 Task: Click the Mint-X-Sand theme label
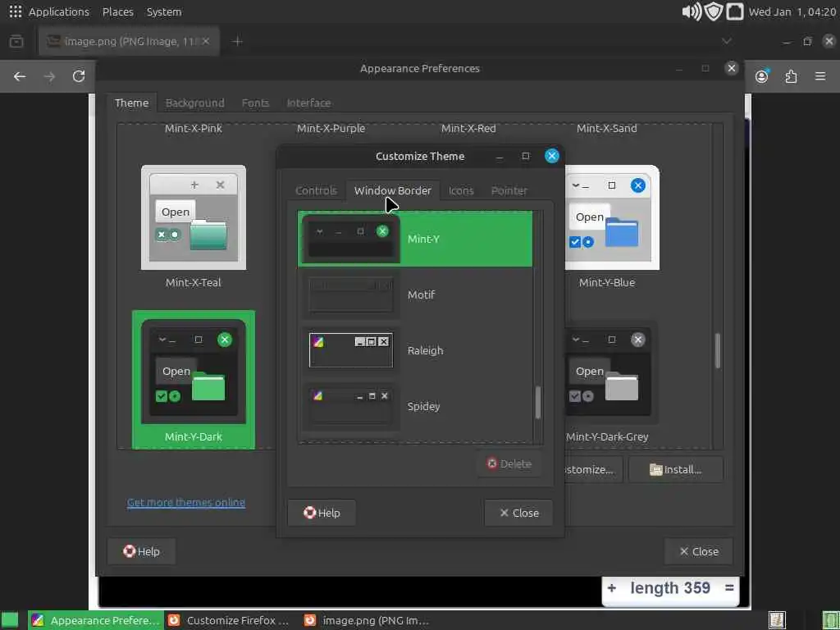[607, 129]
